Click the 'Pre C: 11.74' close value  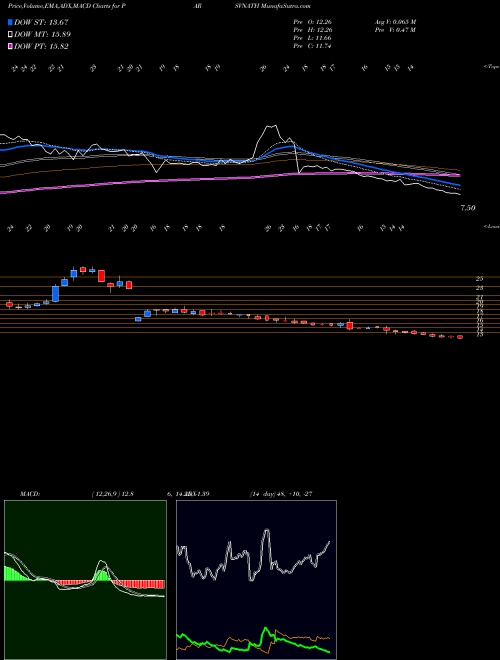click(x=312, y=46)
